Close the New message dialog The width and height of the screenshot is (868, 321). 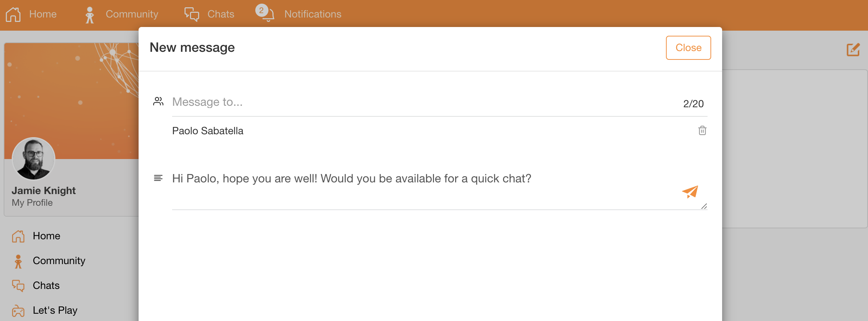[688, 48]
